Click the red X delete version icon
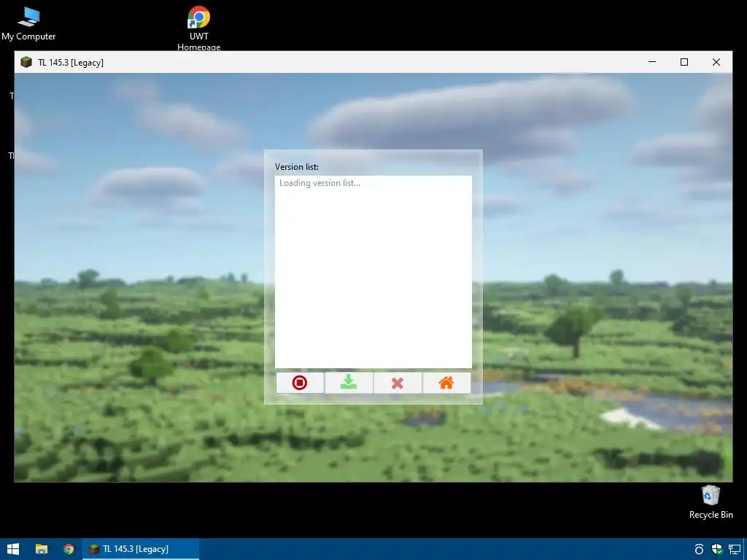The image size is (747, 560). tap(398, 383)
